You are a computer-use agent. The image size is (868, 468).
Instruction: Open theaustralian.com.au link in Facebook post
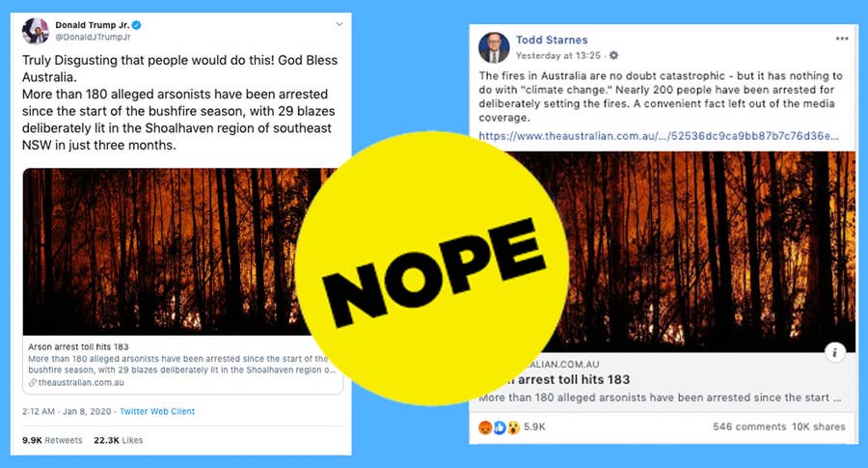coord(658,136)
